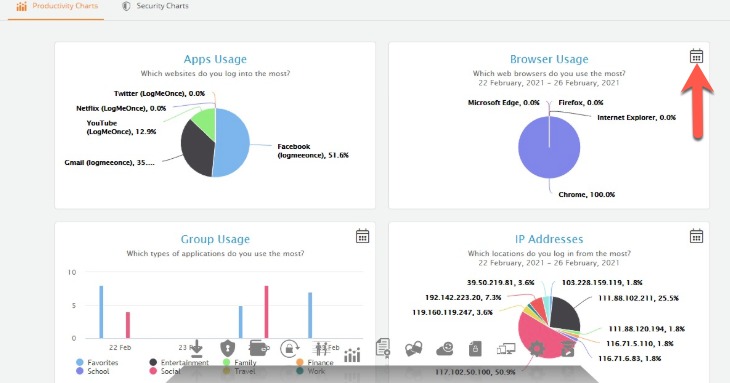Click the '116.71.6.83, 1.8%' label

click(x=629, y=358)
